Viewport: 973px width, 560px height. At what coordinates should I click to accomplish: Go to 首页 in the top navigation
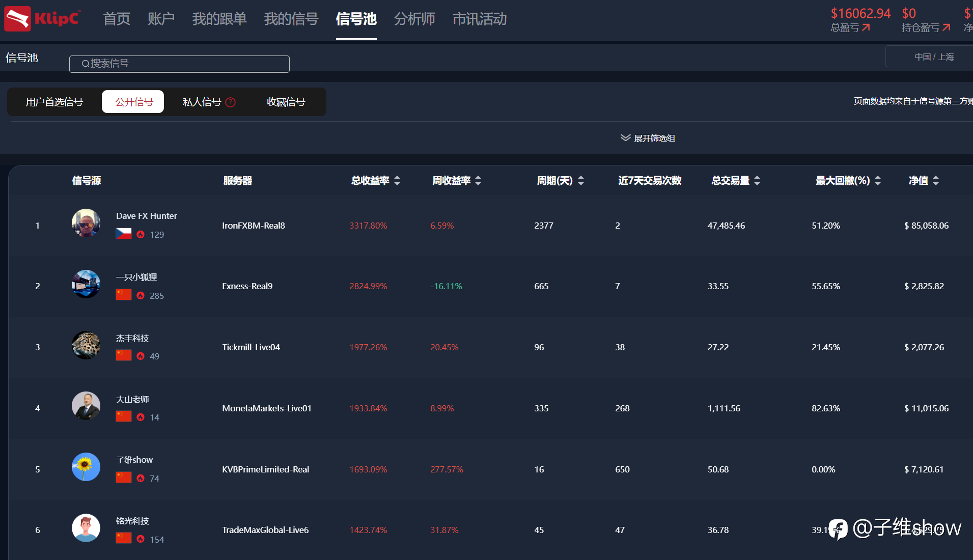click(x=117, y=19)
